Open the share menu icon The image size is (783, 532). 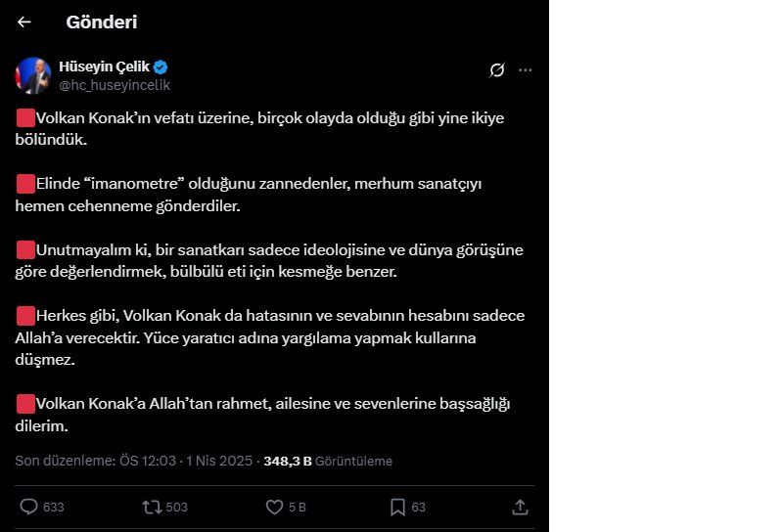(521, 507)
